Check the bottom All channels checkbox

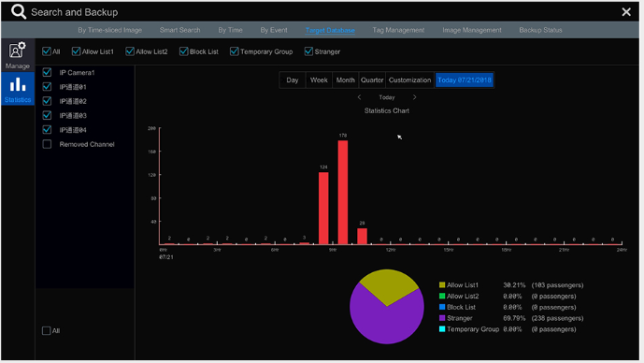click(x=47, y=330)
